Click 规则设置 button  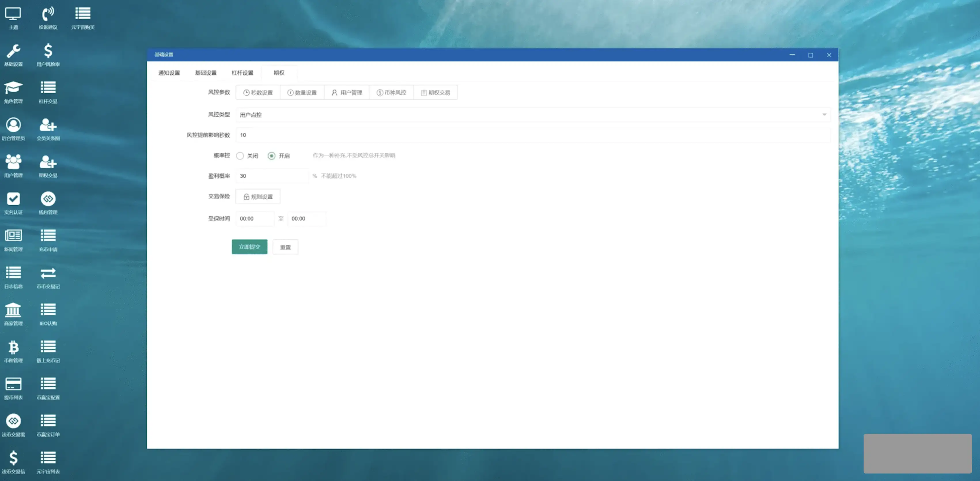pos(258,197)
